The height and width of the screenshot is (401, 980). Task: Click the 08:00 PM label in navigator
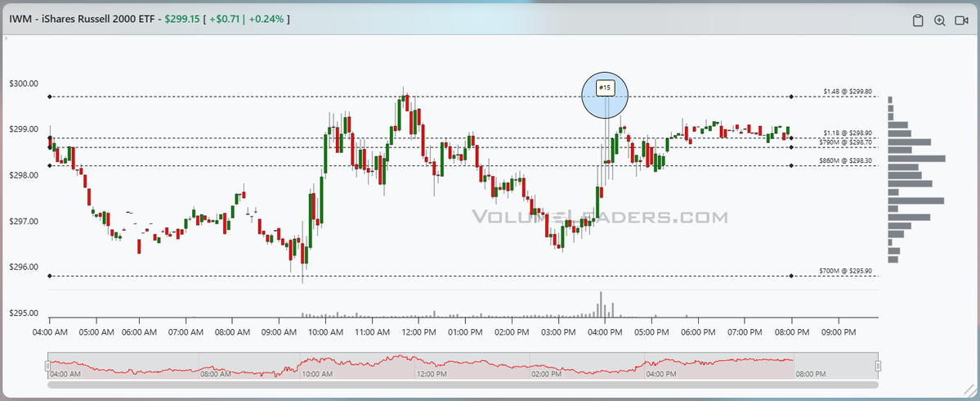tap(810, 374)
